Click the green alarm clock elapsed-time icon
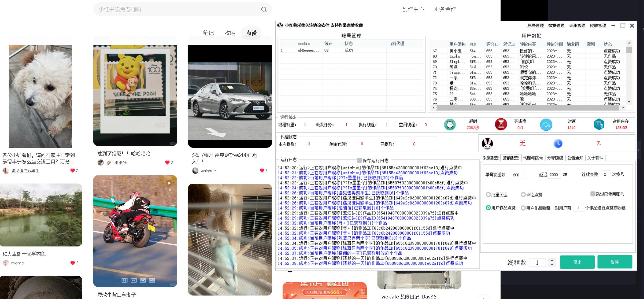The image size is (644, 299). [x=450, y=125]
